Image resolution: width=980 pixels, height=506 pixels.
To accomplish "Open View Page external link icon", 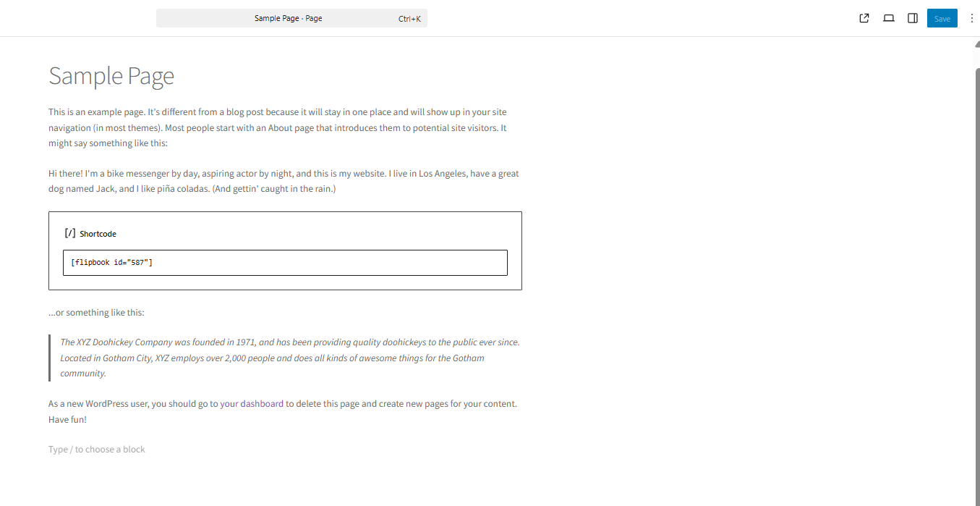I will click(x=864, y=18).
